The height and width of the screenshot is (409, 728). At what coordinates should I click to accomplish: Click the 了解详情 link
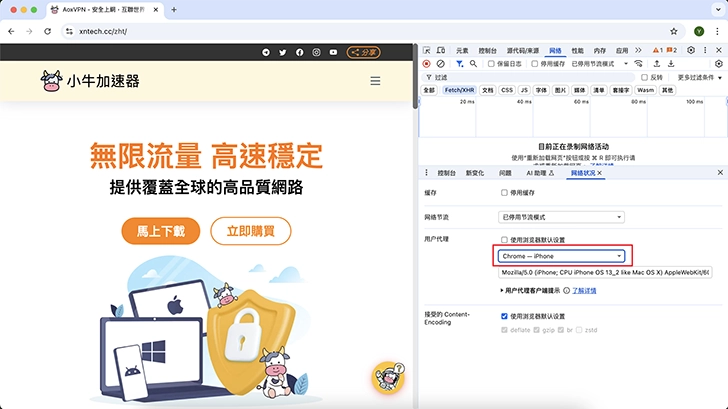coord(582,290)
